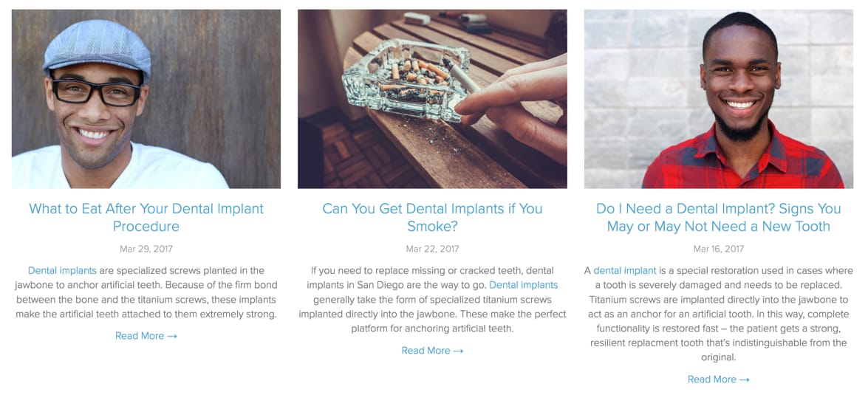Click the Mar 29, 2017 date
The height and width of the screenshot is (409, 868).
click(146, 249)
